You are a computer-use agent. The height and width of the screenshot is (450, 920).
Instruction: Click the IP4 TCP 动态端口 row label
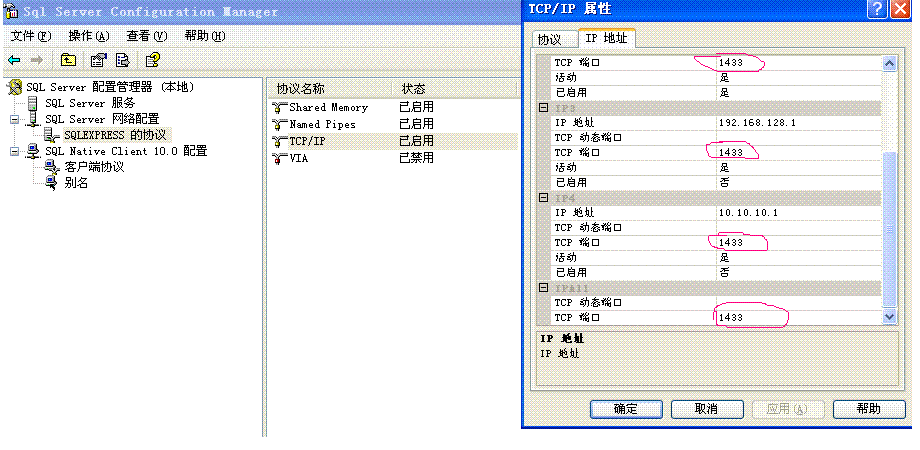[x=588, y=228]
